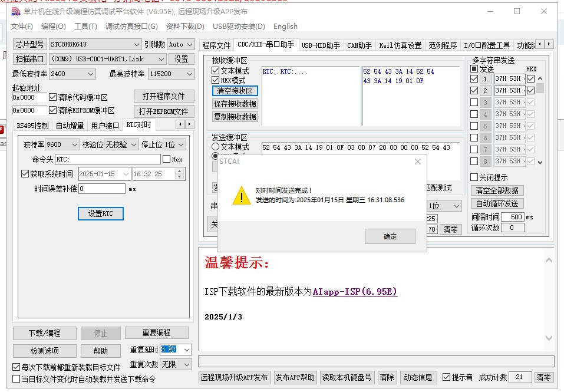Switch language via English menu
This screenshot has width=564, height=392.
click(285, 27)
